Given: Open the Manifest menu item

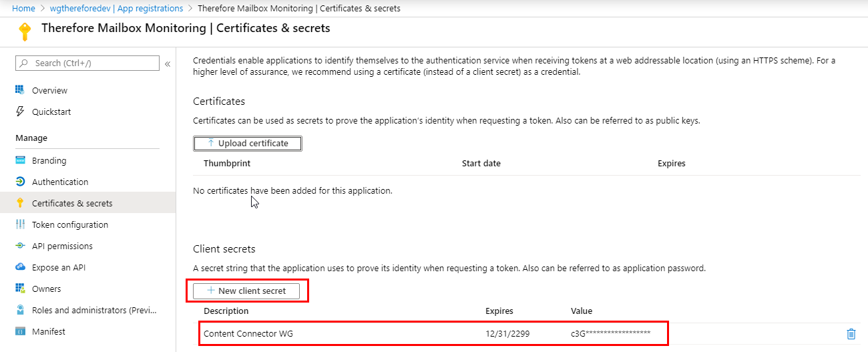Looking at the screenshot, I should tap(48, 331).
